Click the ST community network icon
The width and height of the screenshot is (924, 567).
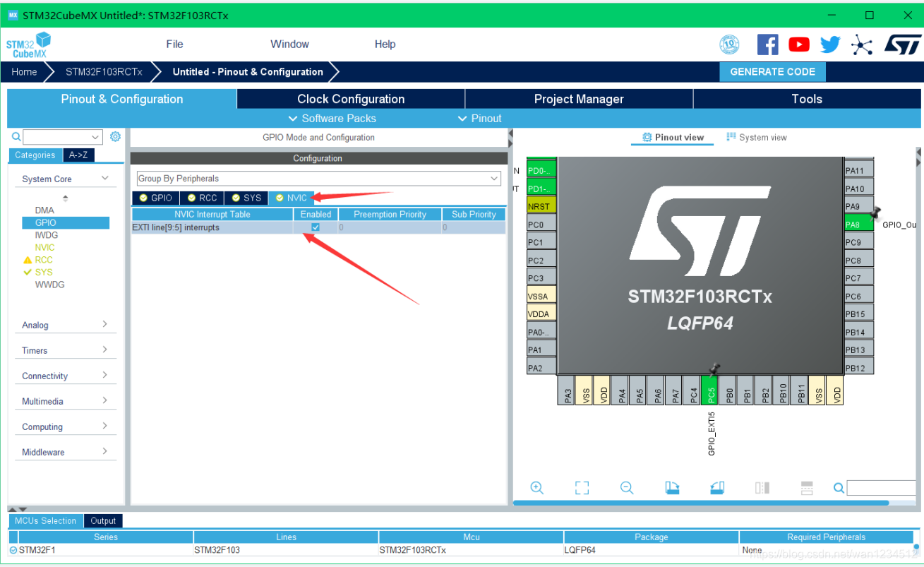862,44
